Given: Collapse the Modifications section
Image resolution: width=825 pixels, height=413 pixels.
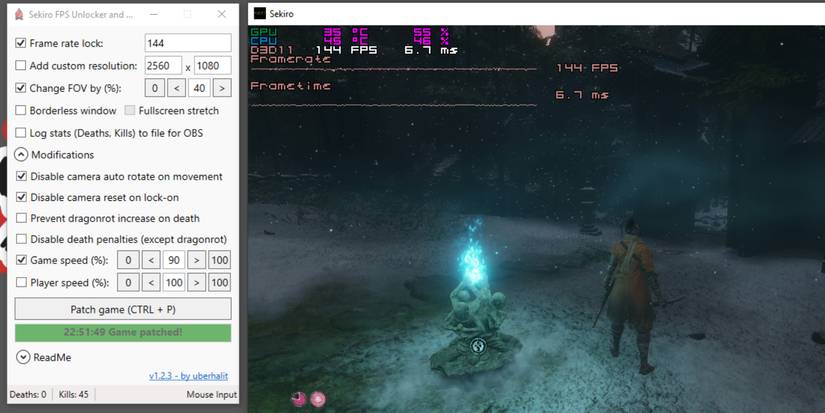Looking at the screenshot, I should 21,155.
